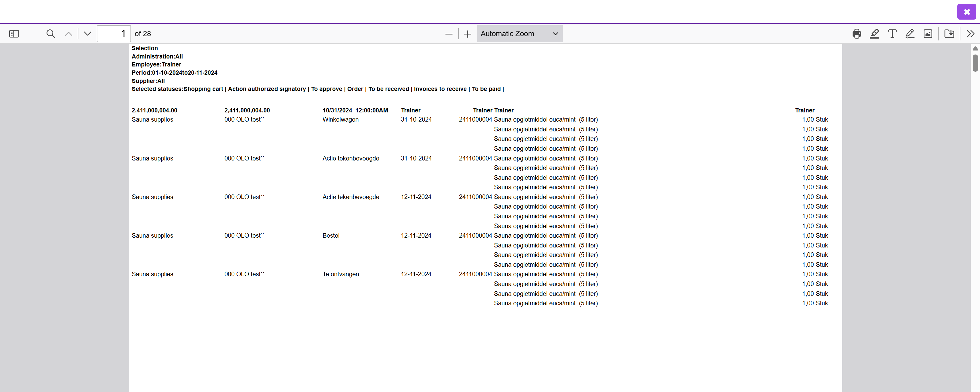
Task: Click the 'Selected statuses' line
Action: pyautogui.click(x=318, y=89)
